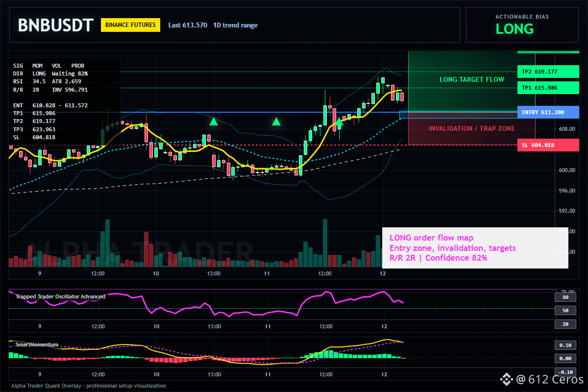Screen dimensions: 588x392
Task: Click the 50 level on the oscillator scale
Action: [565, 311]
